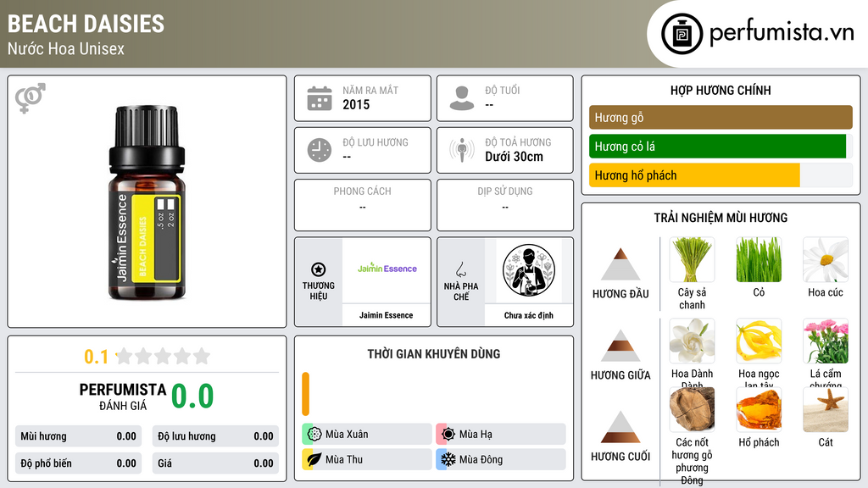The image size is (868, 488).
Task: Click the Hương đầu pyramid icon
Action: (620, 264)
